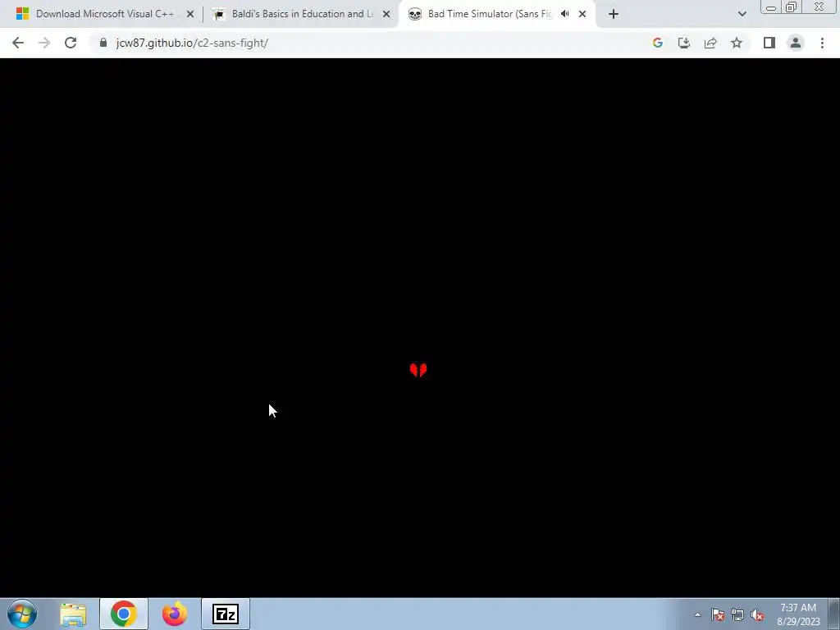Open the Chrome profile menu
This screenshot has height=630, width=840.
tap(796, 43)
